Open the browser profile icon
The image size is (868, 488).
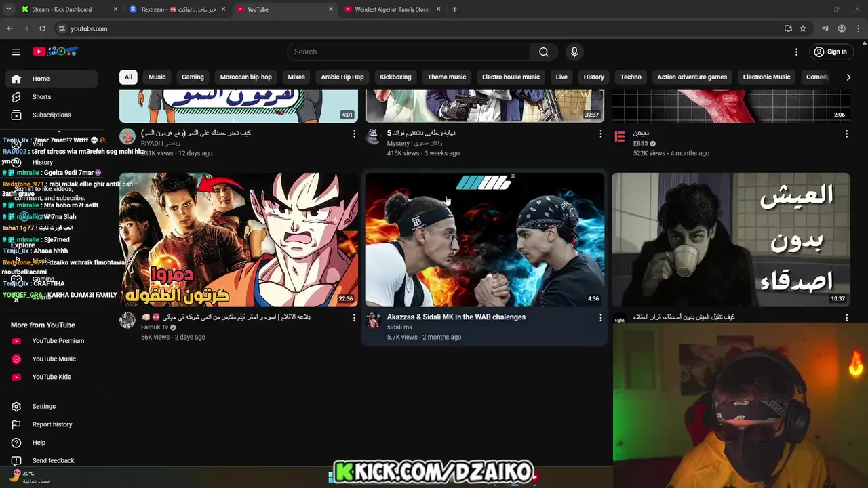pyautogui.click(x=842, y=28)
